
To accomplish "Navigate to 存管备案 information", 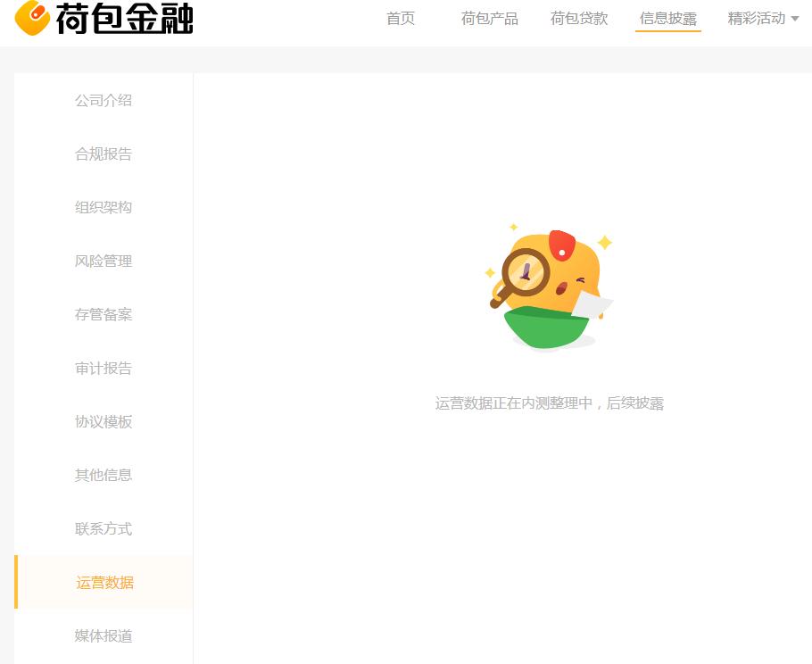I will point(104,314).
